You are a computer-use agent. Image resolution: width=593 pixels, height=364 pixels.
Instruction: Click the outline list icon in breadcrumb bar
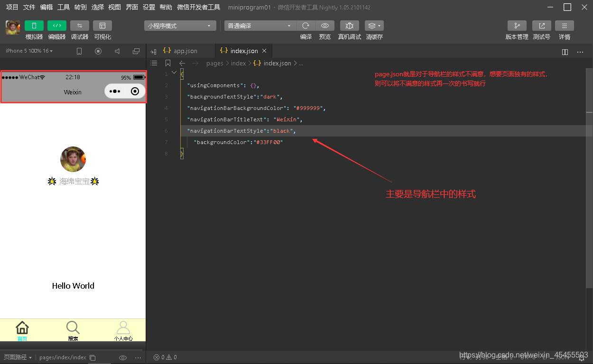pos(154,63)
